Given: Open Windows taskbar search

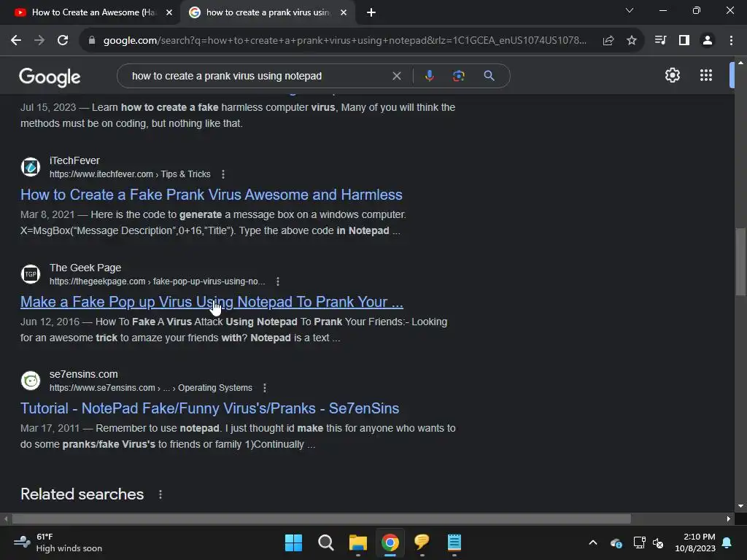Looking at the screenshot, I should click(326, 542).
